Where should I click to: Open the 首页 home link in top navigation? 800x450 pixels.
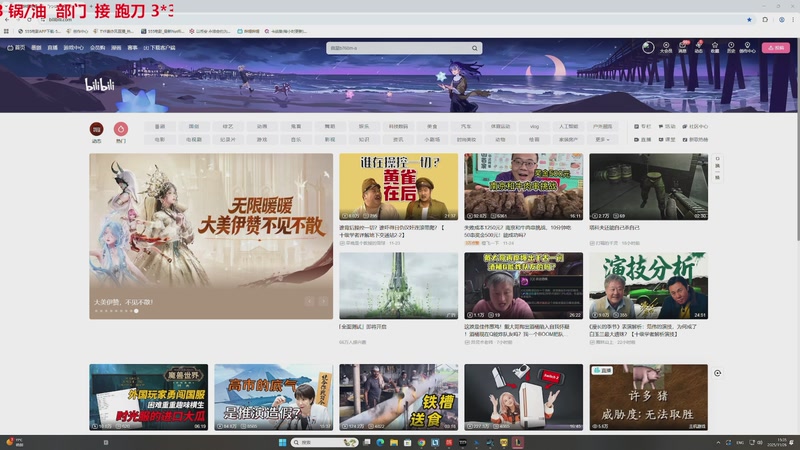point(16,47)
